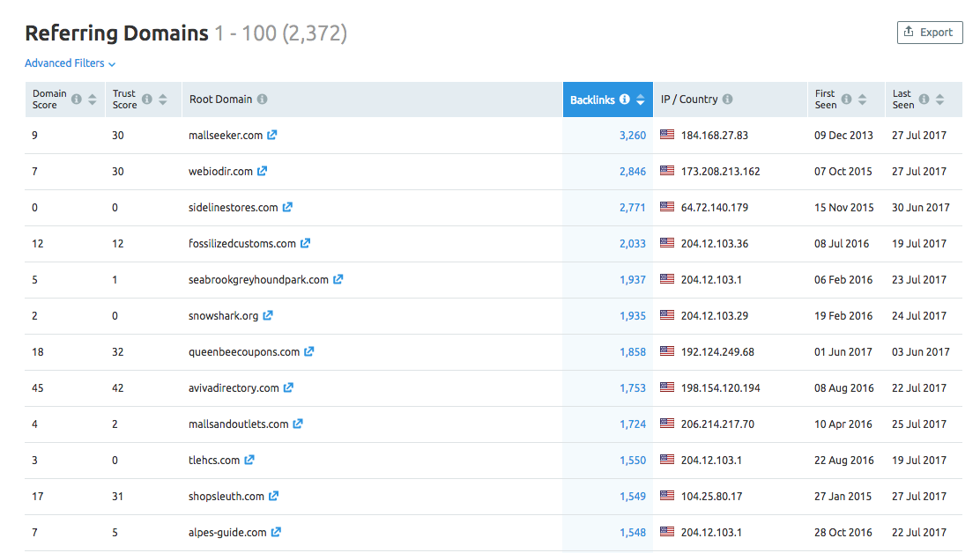Image resolution: width=980 pixels, height=553 pixels.
Task: Click US flag next to 206.214.217.70
Action: click(667, 424)
